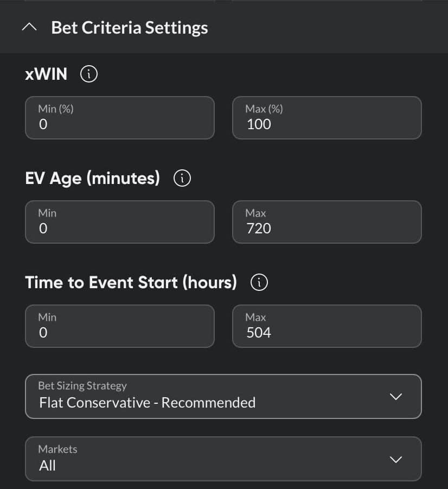
Task: Click the EV Age (minutes) heading
Action: click(93, 179)
